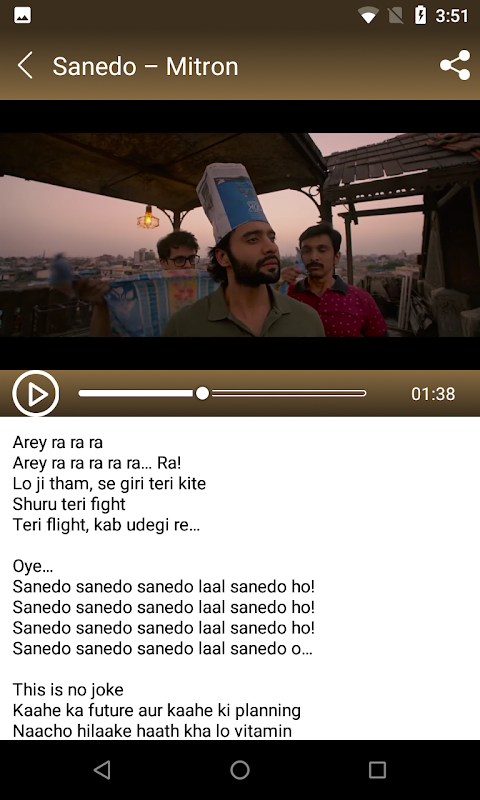
Task: Tap the 'Sanedo – Mitron' title
Action: (145, 66)
